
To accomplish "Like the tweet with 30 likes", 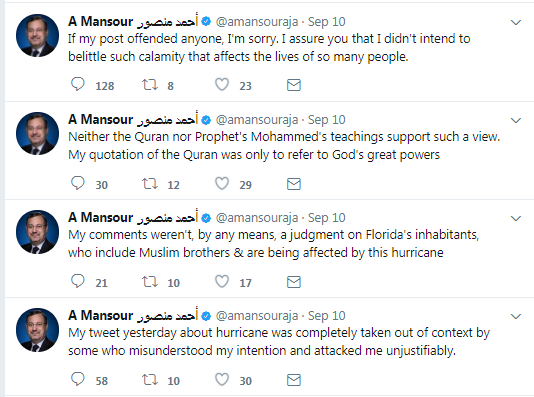I will tap(222, 379).
